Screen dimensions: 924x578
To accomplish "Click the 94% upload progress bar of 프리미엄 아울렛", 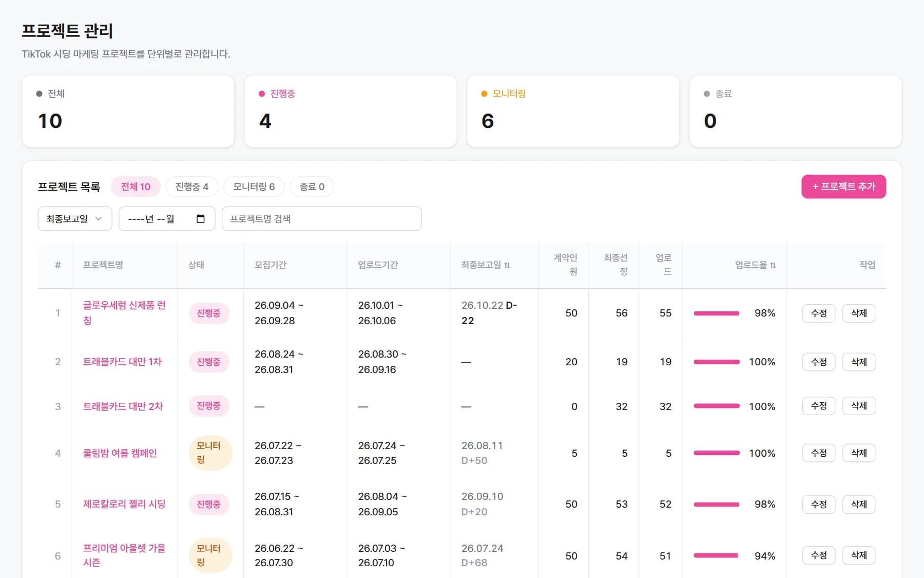I will click(x=717, y=555).
